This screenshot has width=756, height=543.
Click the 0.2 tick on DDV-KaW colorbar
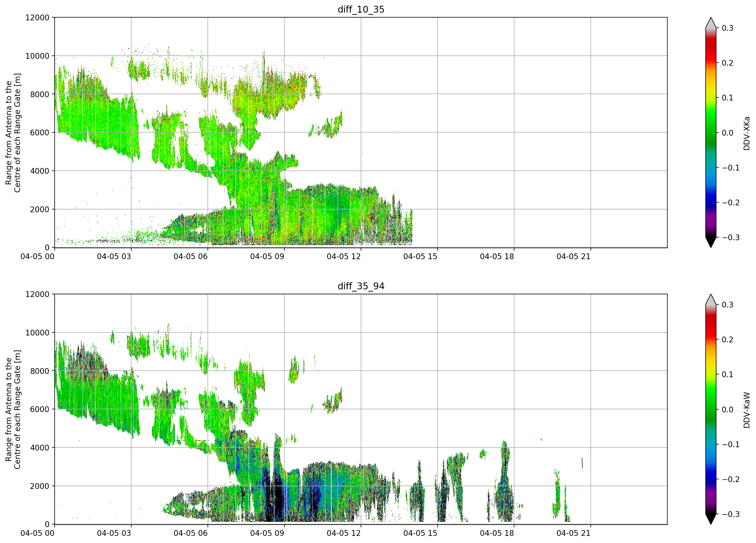(727, 340)
